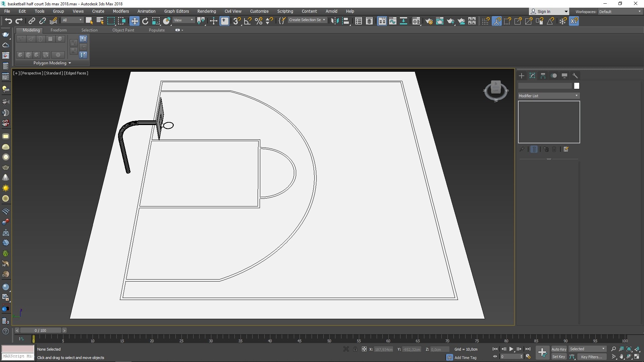644x362 pixels.
Task: Open the Align tool
Action: click(x=346, y=21)
